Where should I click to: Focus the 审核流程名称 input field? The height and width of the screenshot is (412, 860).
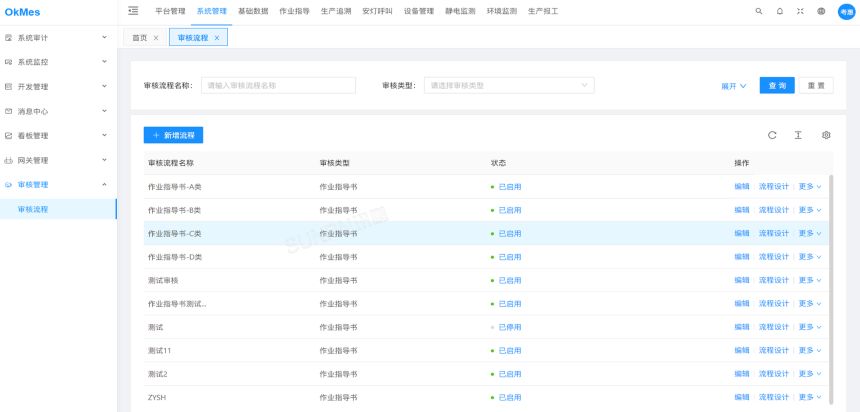[278, 86]
